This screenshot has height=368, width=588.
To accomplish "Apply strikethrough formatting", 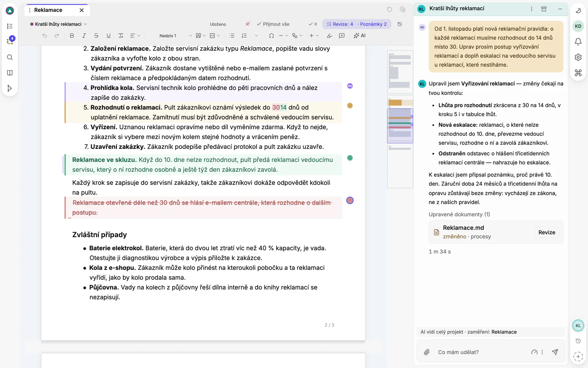I will tap(96, 36).
